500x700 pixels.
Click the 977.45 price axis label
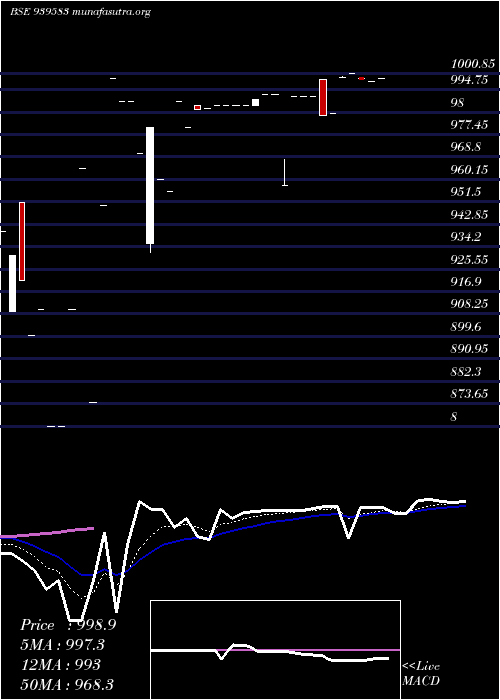point(469,125)
